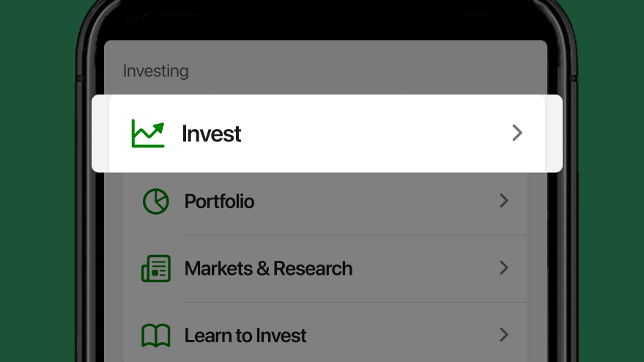Image resolution: width=644 pixels, height=362 pixels.
Task: Open Invest via its right chevron
Action: click(517, 133)
